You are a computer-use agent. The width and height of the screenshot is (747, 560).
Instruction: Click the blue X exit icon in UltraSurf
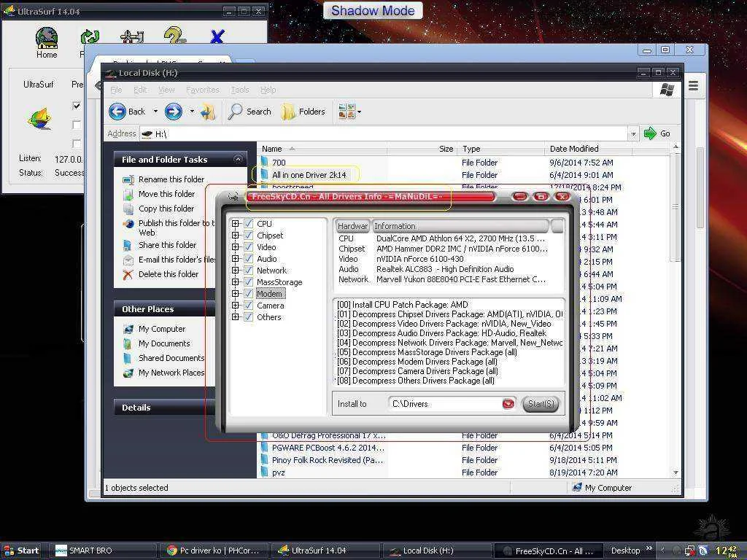(217, 36)
